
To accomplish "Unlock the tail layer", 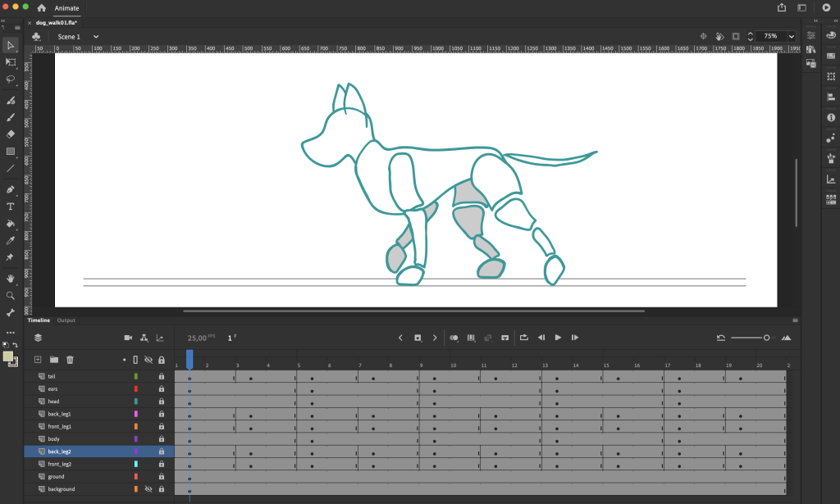I will (x=162, y=376).
